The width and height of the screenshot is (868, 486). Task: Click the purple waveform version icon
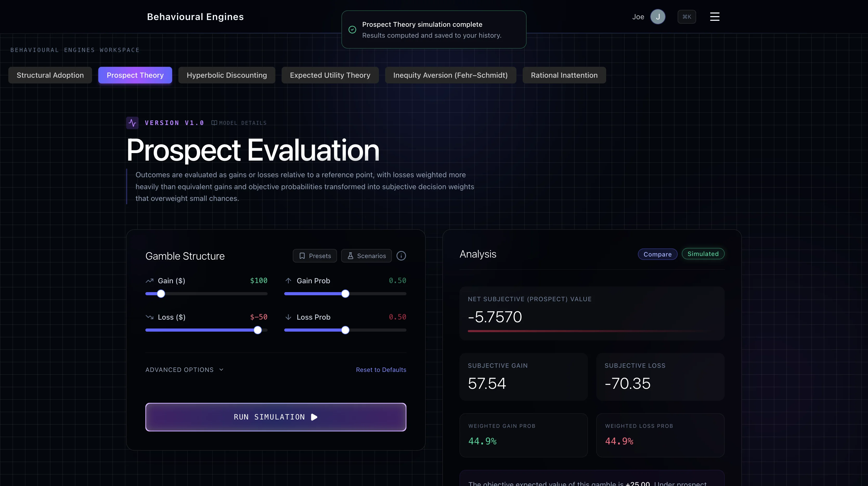point(132,123)
